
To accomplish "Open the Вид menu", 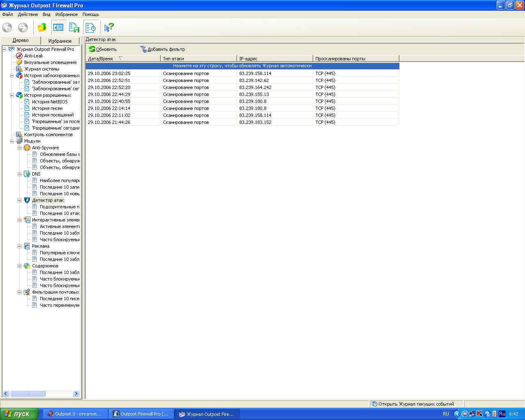I will pyautogui.click(x=46, y=14).
